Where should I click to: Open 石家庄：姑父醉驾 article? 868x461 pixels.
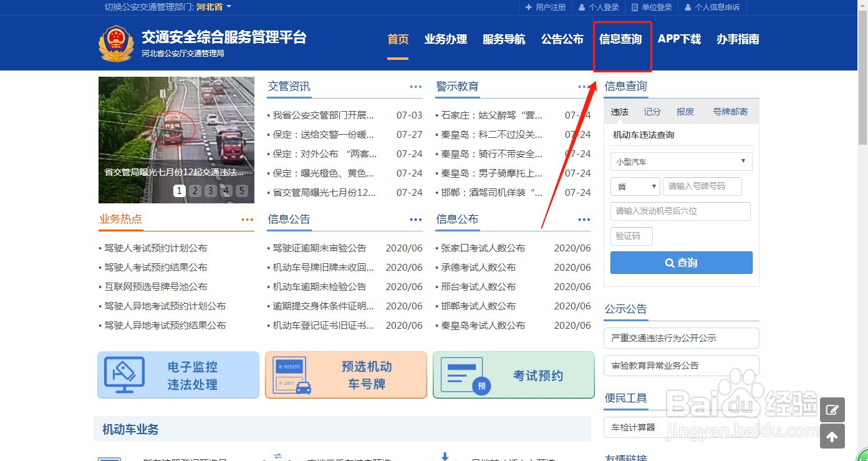(x=491, y=115)
